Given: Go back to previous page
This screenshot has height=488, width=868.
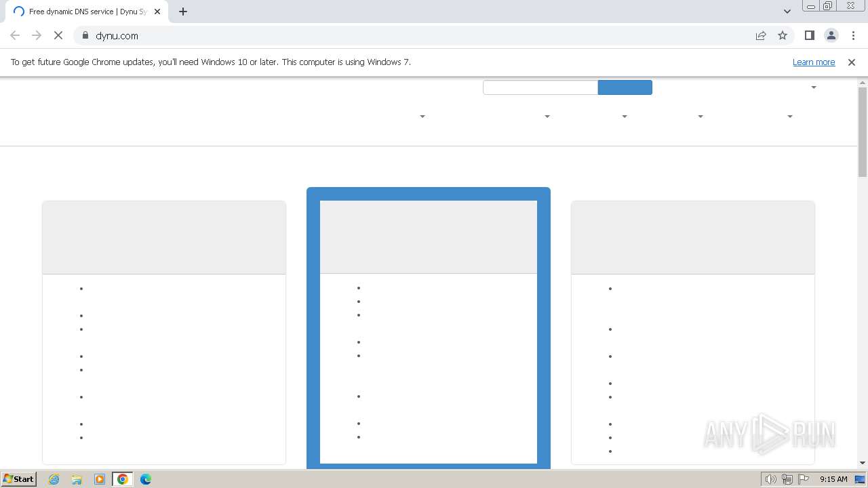Looking at the screenshot, I should tap(15, 35).
